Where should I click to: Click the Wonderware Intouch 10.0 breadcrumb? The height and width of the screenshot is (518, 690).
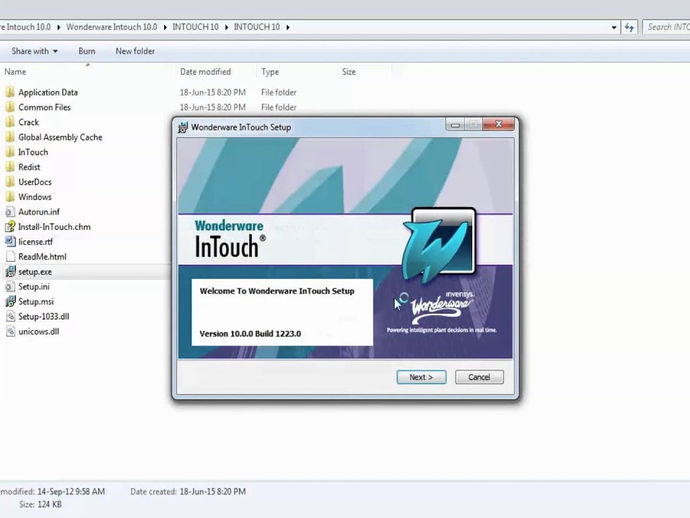(x=112, y=27)
